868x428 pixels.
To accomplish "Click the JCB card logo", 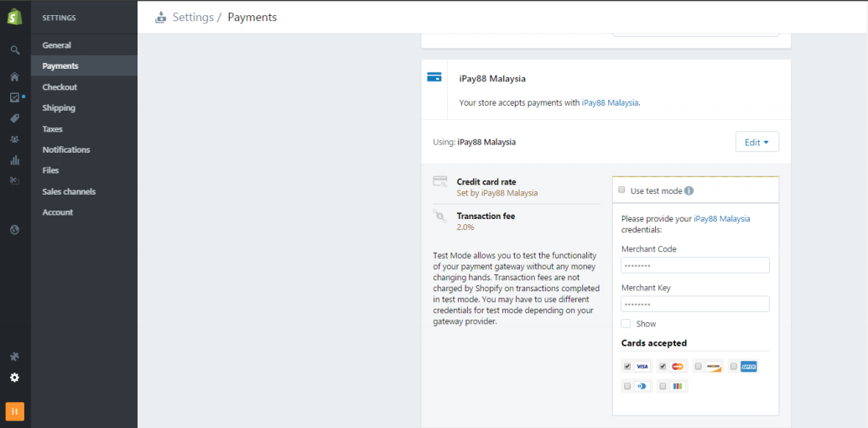I will [678, 387].
